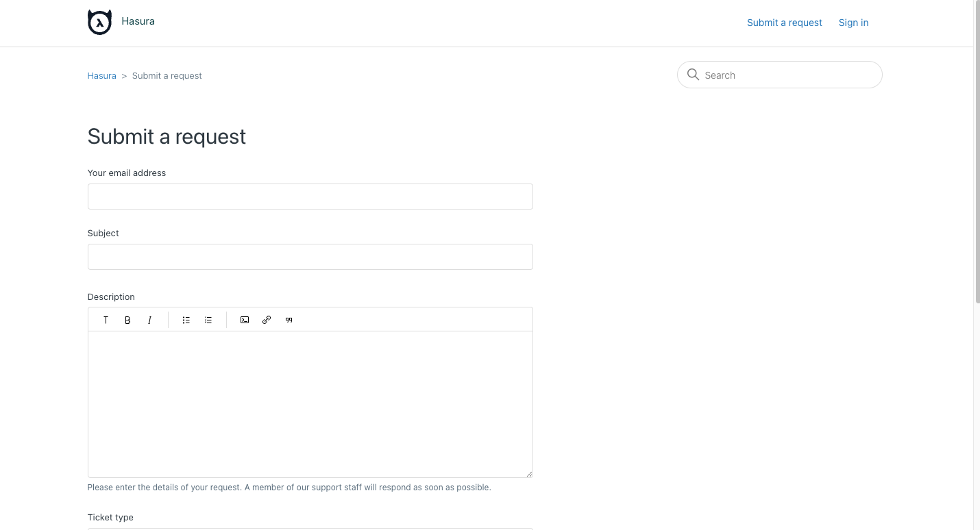Click the search magnifier icon
The image size is (980, 530).
click(693, 75)
